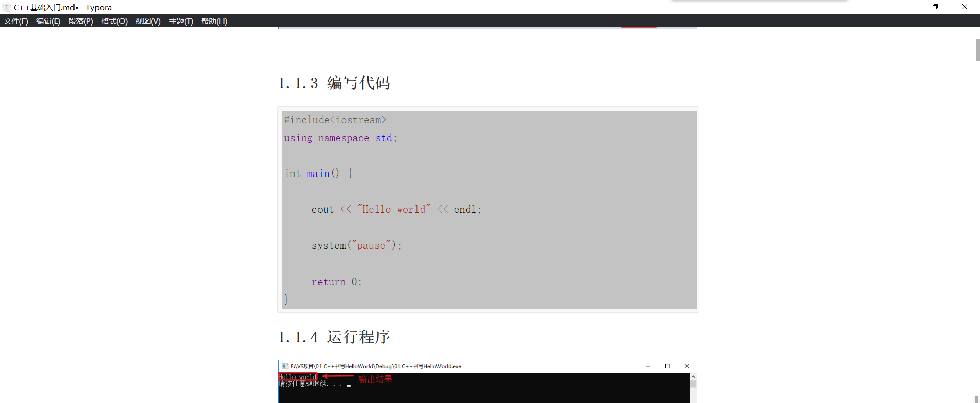
Task: Open the 视图(V) menu
Action: [x=148, y=21]
